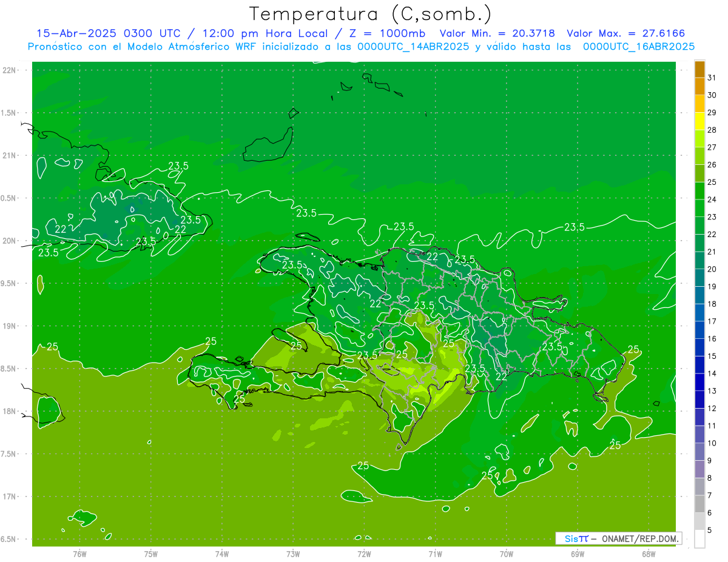Click the legend label '30'
This screenshot has width=728, height=562.
pos(712,95)
